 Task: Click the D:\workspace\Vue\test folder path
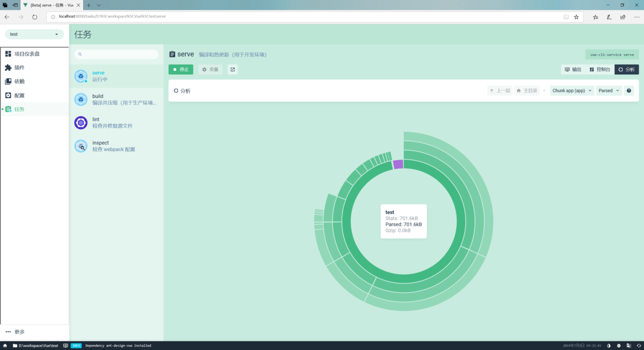pos(35,345)
